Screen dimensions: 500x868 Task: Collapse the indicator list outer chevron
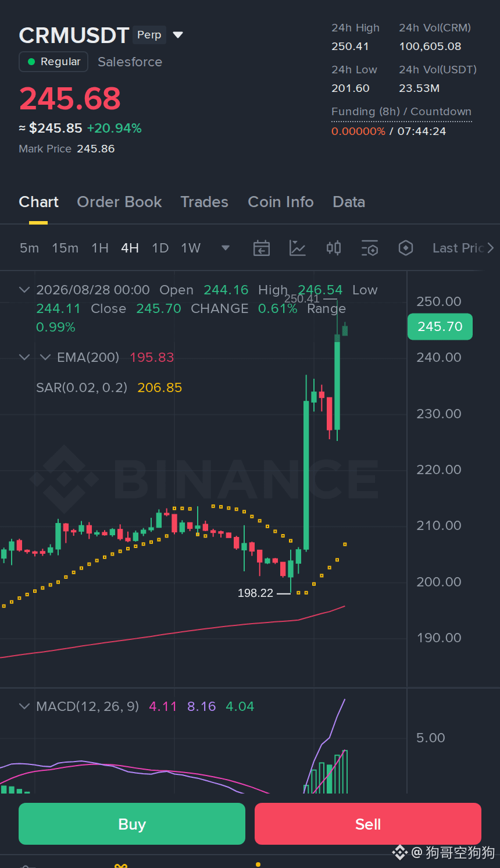click(x=24, y=357)
